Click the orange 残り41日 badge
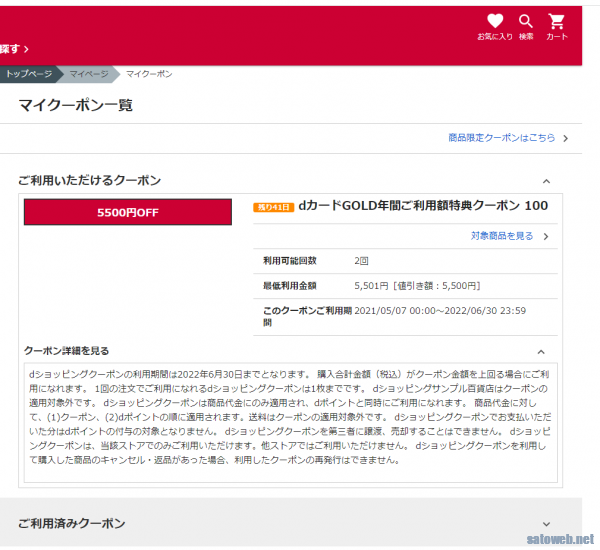Viewport: 600px width, 550px height. 273,207
